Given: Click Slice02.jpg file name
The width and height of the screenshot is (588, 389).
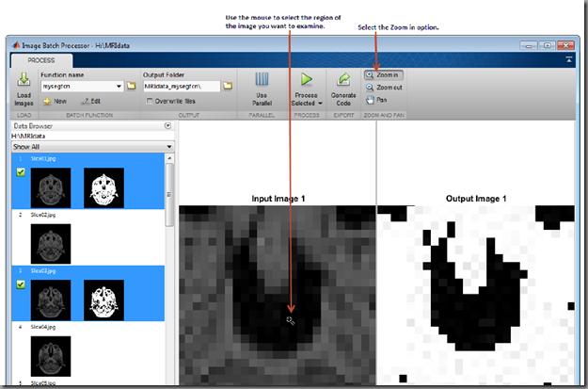Looking at the screenshot, I should (43, 215).
